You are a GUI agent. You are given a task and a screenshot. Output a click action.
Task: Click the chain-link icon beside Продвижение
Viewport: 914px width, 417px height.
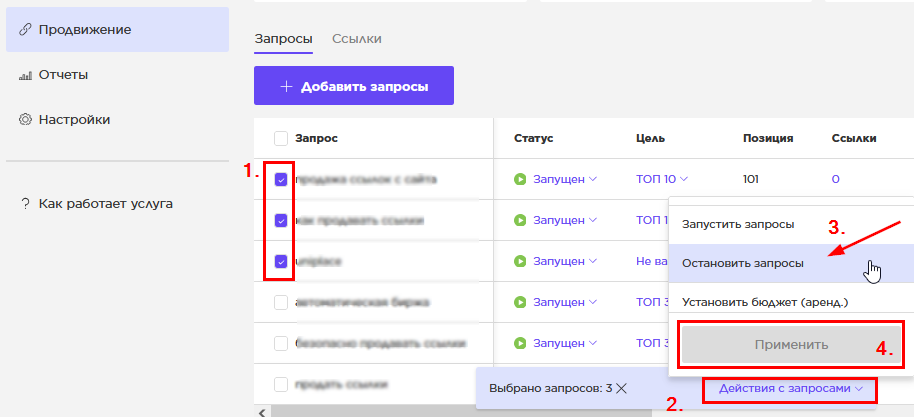coord(24,30)
